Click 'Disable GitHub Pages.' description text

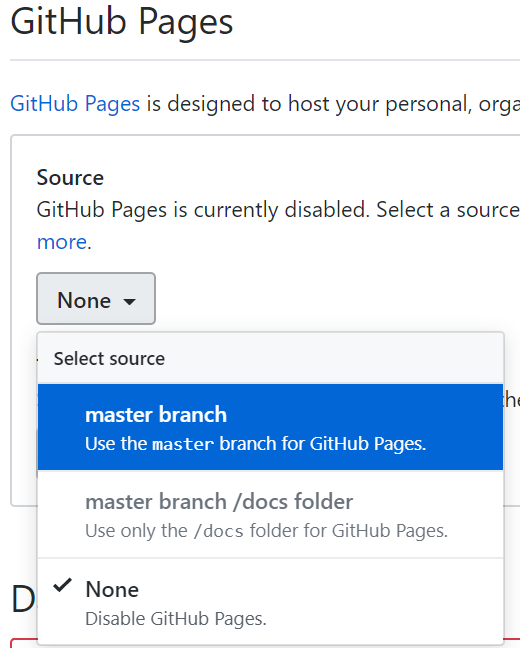click(176, 619)
